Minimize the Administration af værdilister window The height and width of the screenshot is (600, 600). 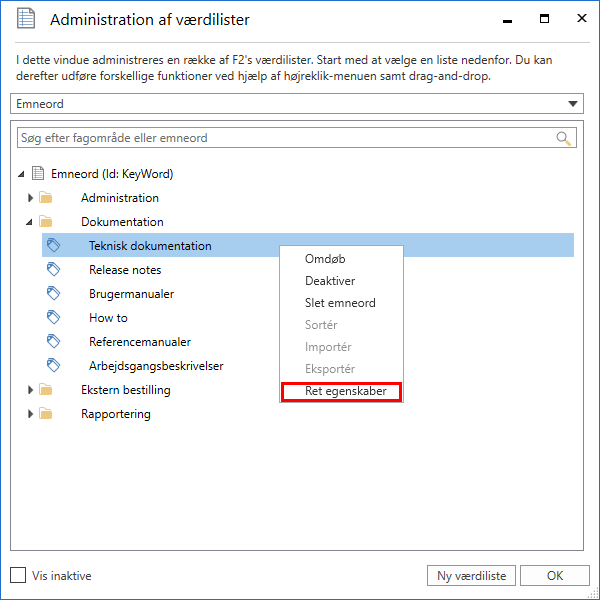[507, 19]
